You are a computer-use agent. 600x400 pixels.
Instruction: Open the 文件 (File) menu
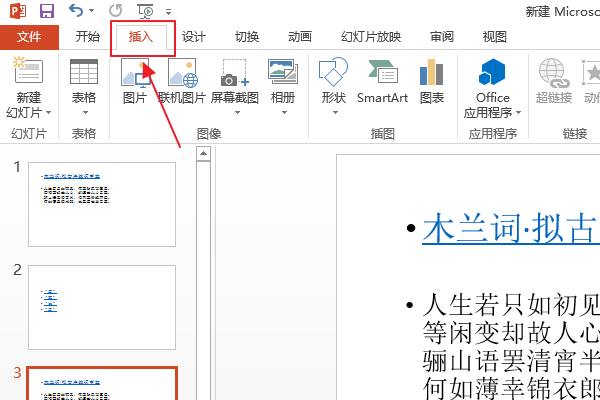pos(29,37)
